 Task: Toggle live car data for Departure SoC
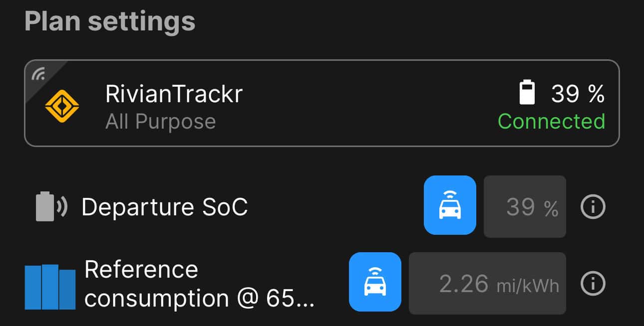coord(450,205)
